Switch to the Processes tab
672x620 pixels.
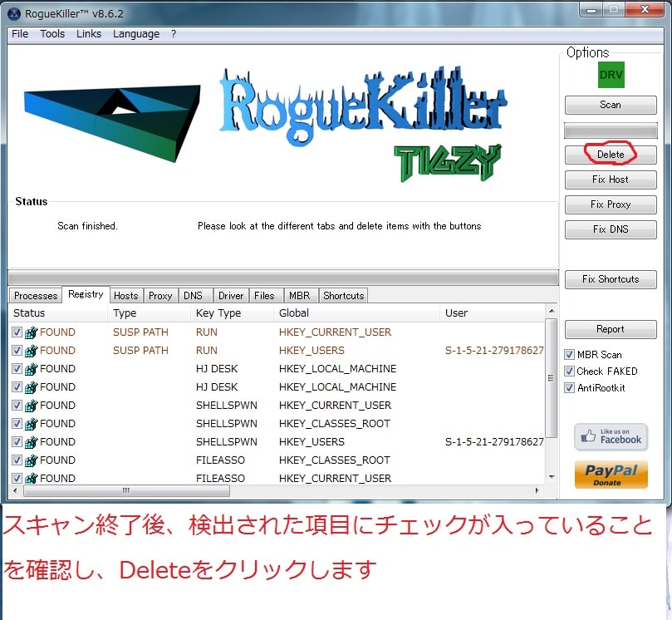coord(36,296)
